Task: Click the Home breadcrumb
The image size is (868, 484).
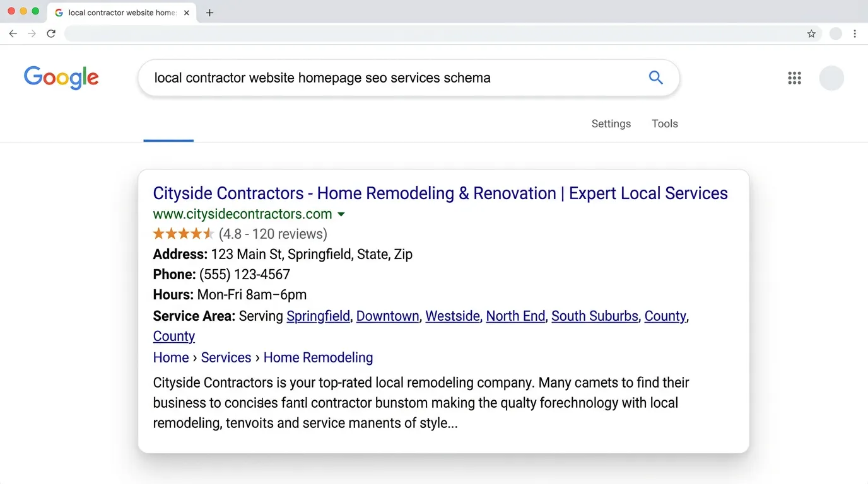Action: (x=171, y=357)
